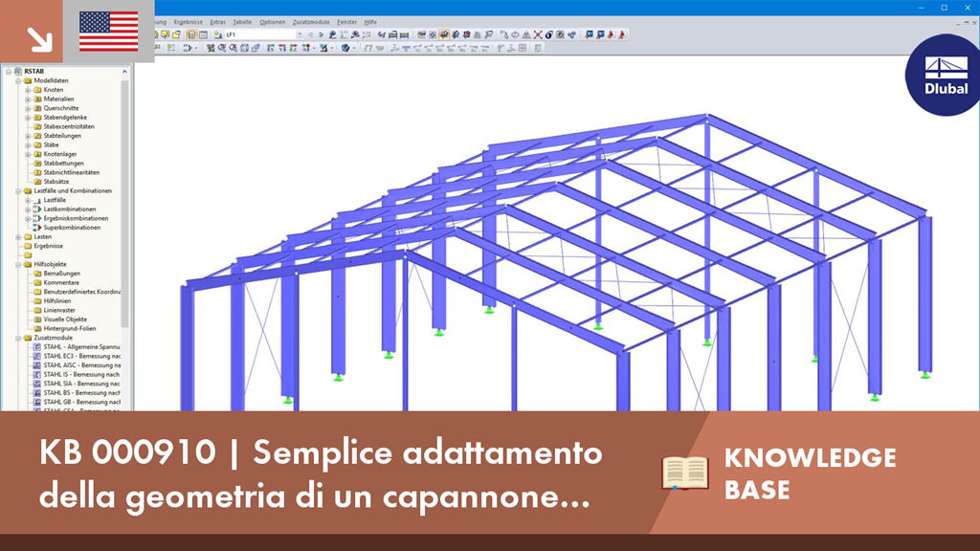
Task: Click the first red PDF export icon
Action: (611, 35)
